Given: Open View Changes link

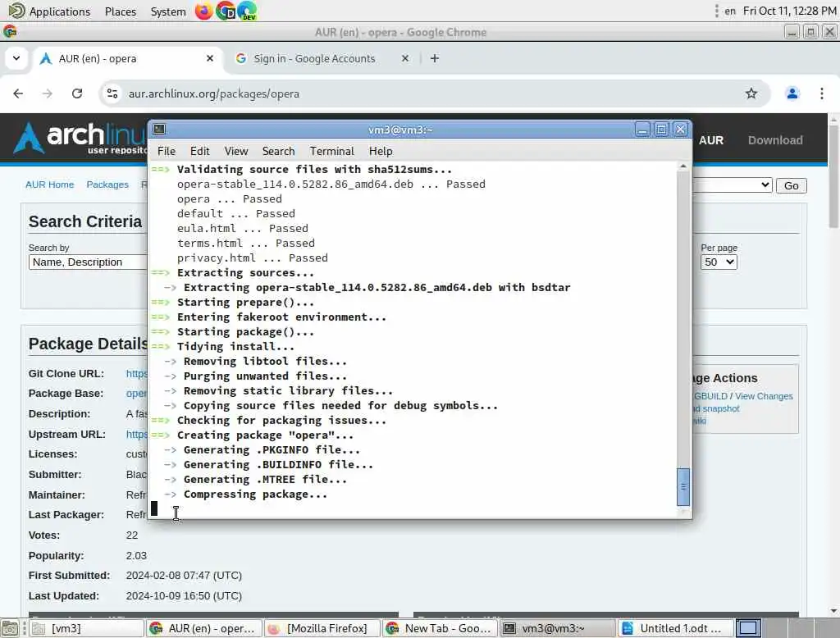Looking at the screenshot, I should [764, 396].
